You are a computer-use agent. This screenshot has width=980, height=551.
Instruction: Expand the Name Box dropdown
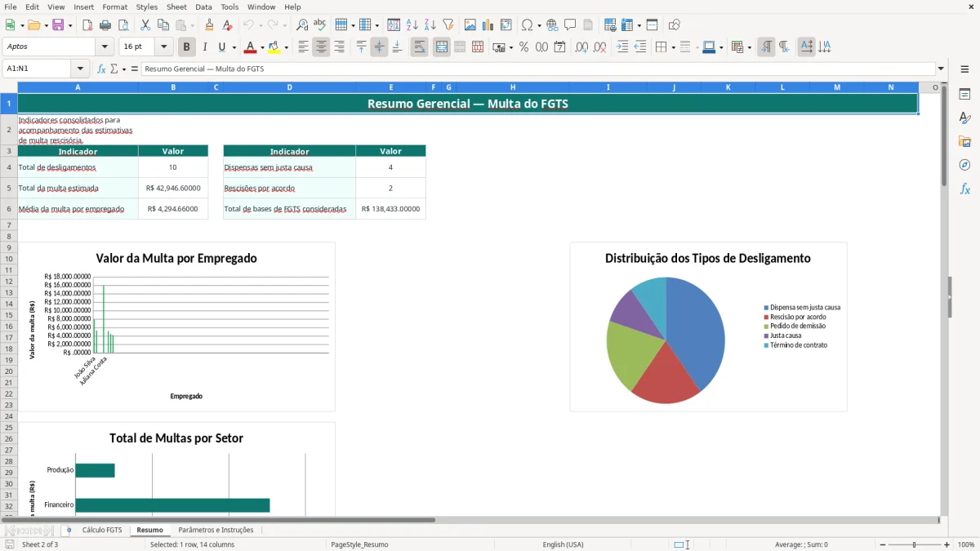(80, 69)
